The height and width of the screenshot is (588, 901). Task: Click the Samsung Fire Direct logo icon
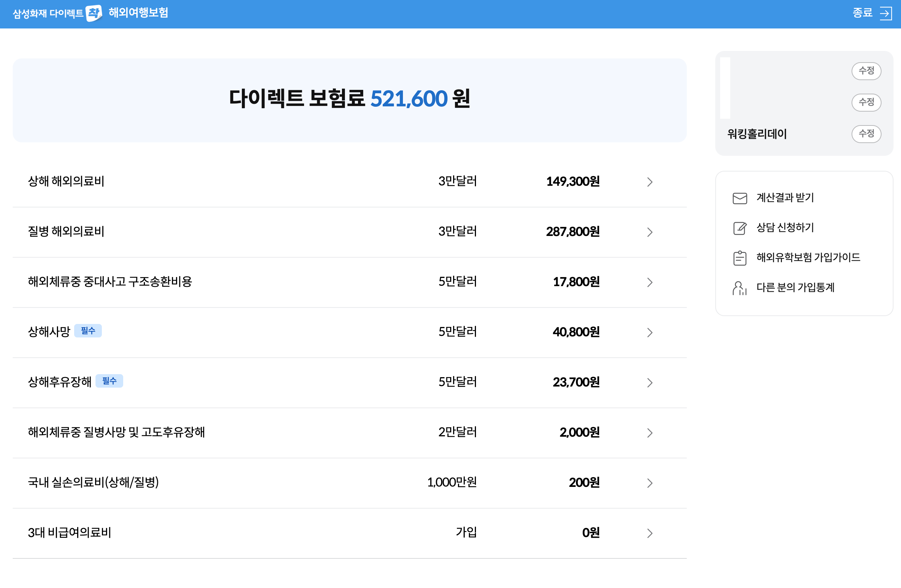(94, 13)
